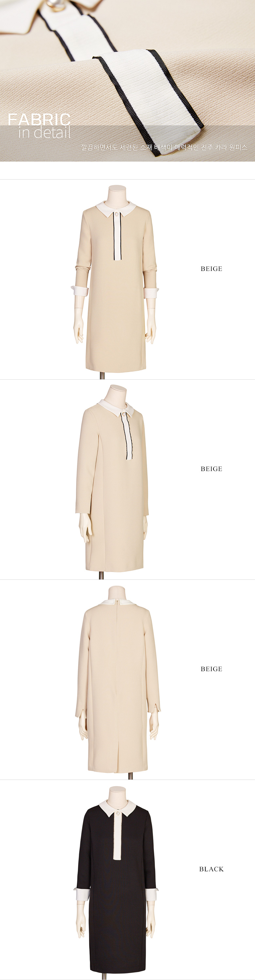The width and height of the screenshot is (255, 980).
Task: Click the white collar on black dress
Action: (117, 807)
